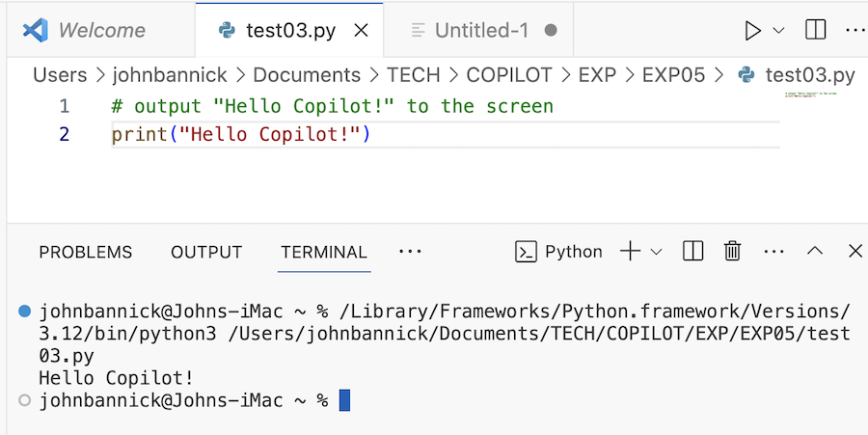
Task: Open editor More Actions ellipsis
Action: point(855,31)
